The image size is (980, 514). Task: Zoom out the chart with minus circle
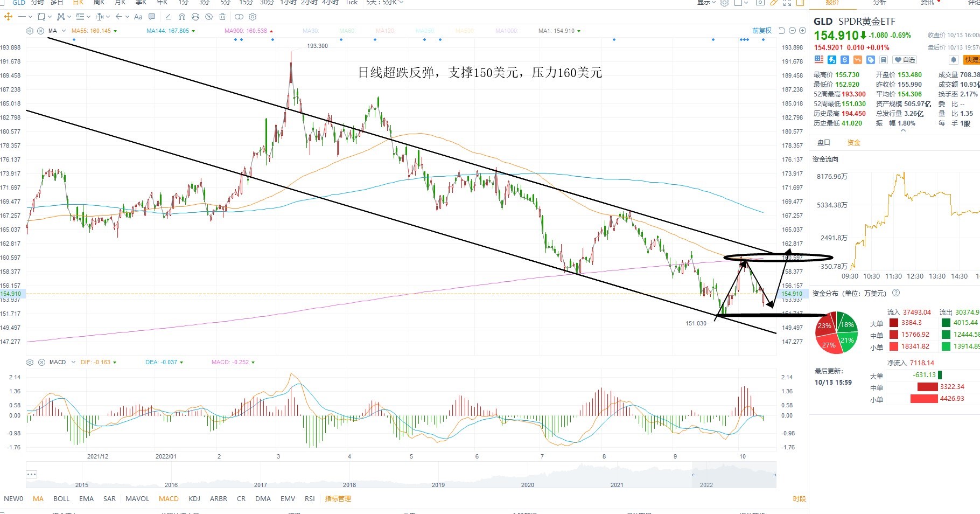click(792, 31)
